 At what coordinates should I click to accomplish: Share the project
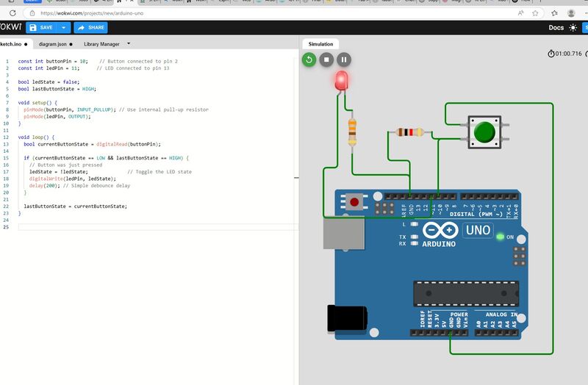coord(90,27)
